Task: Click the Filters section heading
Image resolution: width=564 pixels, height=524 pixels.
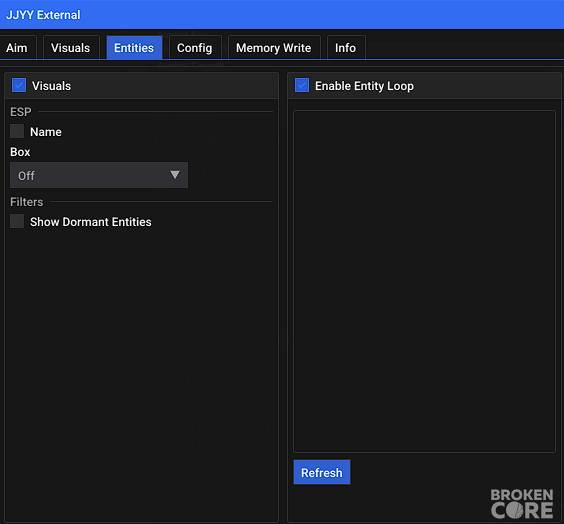Action: tap(27, 202)
